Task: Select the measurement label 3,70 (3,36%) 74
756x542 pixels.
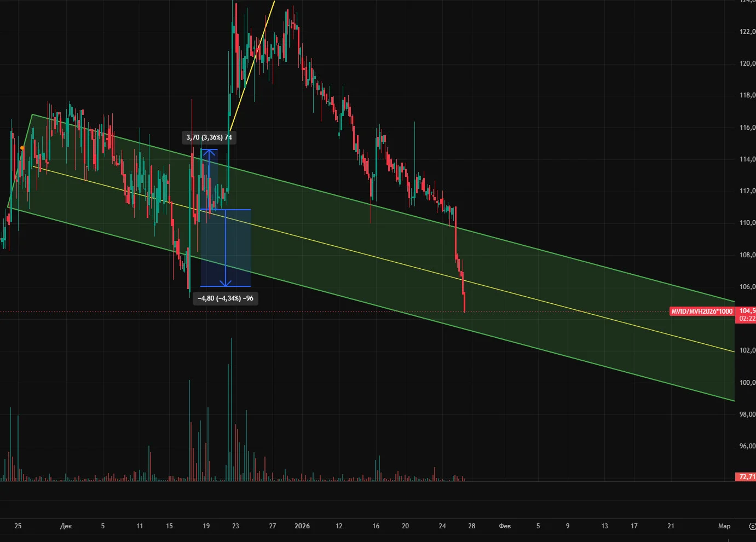Action: [x=209, y=137]
